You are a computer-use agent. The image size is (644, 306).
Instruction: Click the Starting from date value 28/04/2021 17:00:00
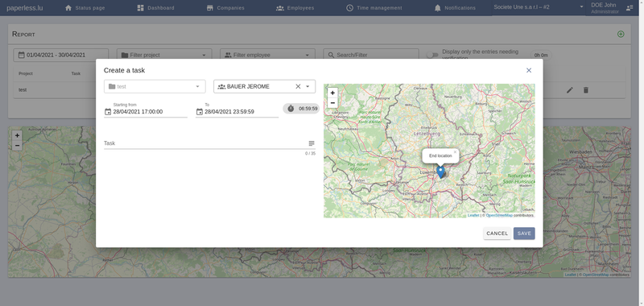point(138,112)
